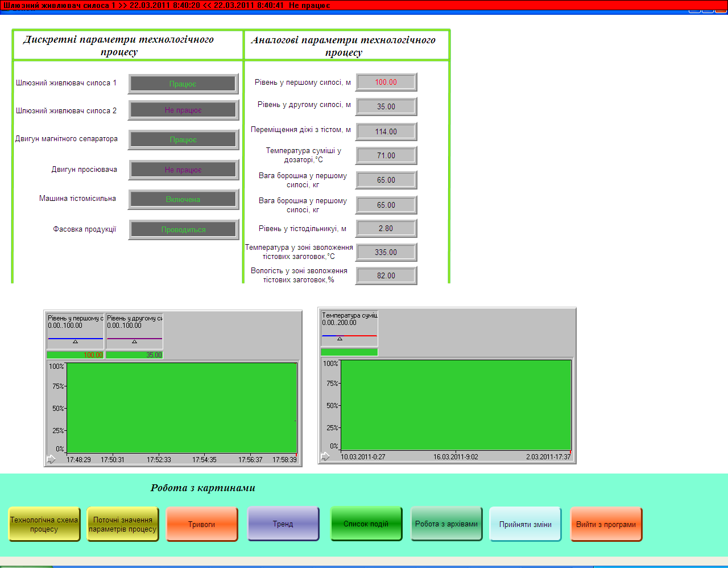This screenshot has height=568, width=728.
Task: Open the Тренд screen
Action: pos(283,524)
